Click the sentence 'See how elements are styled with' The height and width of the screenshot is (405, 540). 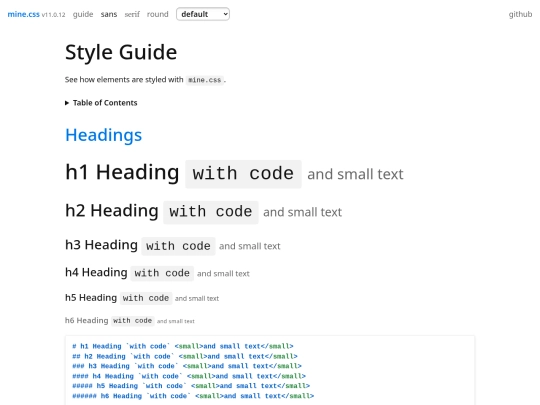pyautogui.click(x=124, y=80)
